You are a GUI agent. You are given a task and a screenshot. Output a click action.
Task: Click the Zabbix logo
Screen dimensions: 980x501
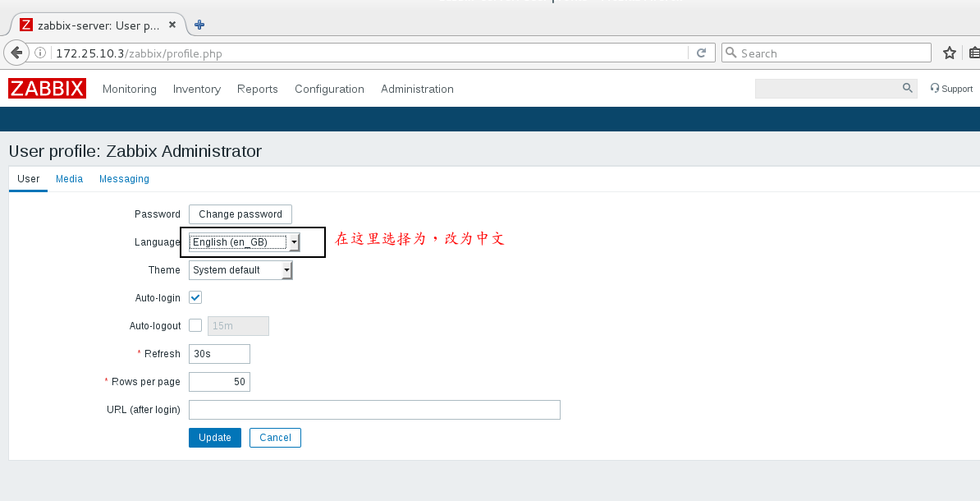pos(47,88)
